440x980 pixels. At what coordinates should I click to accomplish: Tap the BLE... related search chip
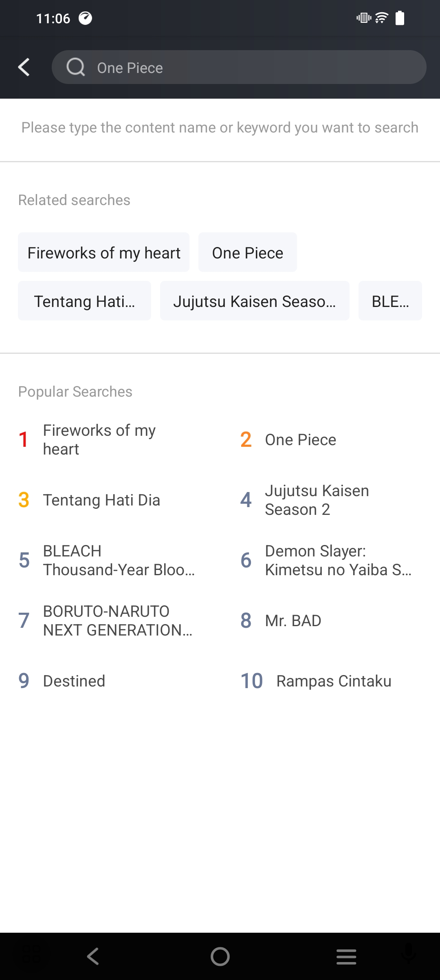pos(390,301)
